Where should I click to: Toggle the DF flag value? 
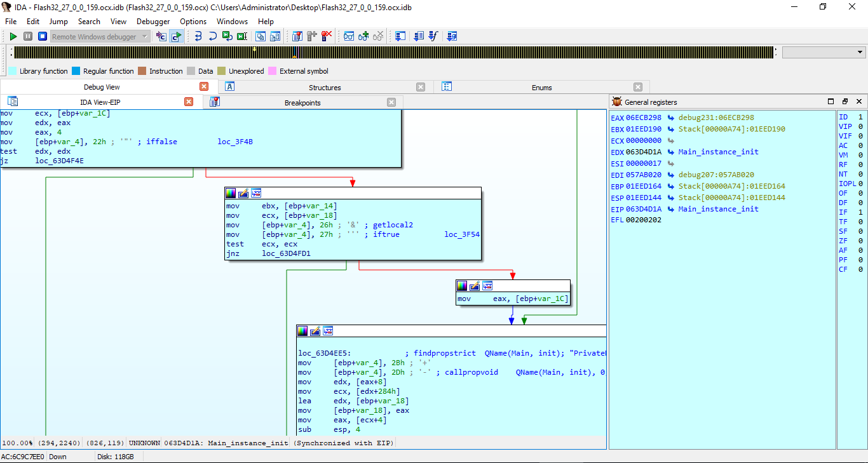point(860,203)
